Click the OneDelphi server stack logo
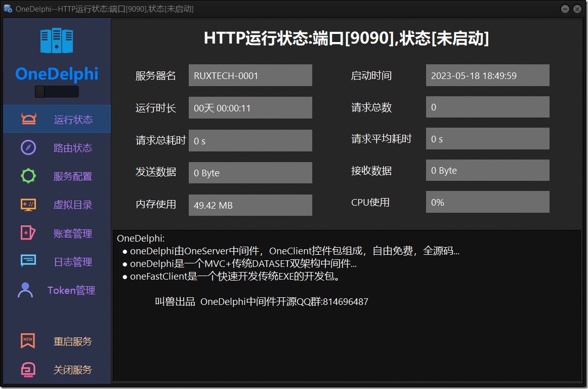The width and height of the screenshot is (588, 389). coord(57,41)
